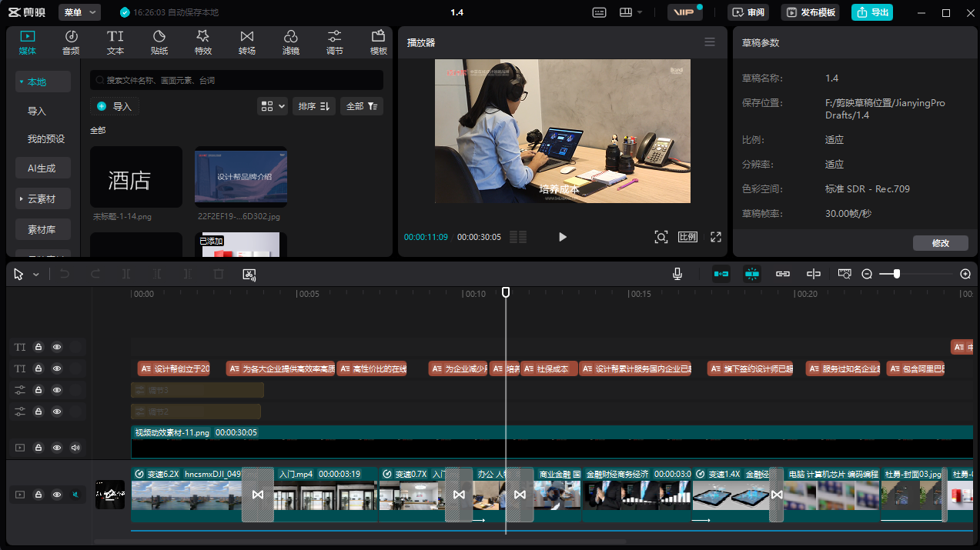Click the fullscreen icon in the player

point(715,237)
